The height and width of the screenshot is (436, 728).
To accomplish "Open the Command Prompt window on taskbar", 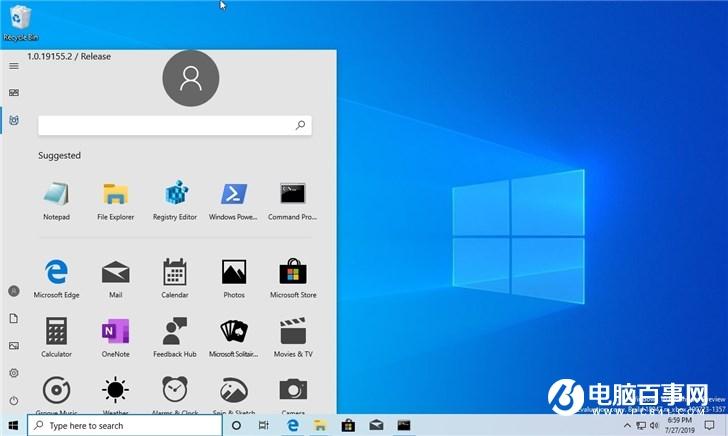I will (x=404, y=425).
